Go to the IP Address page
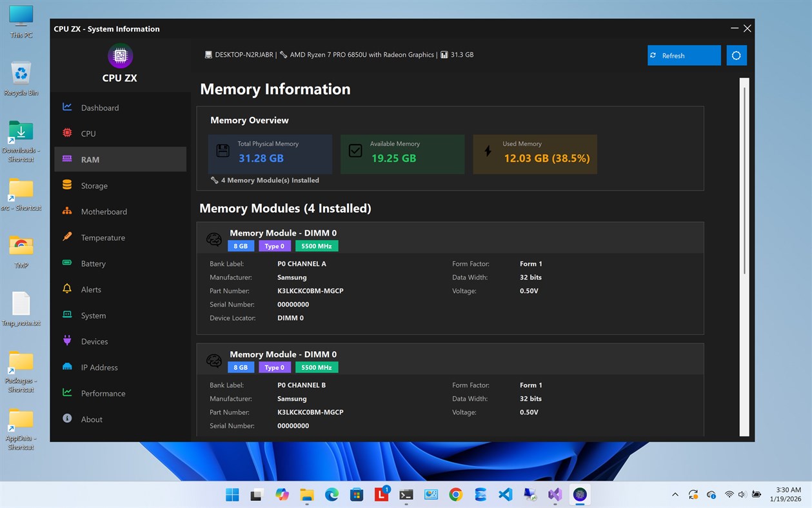This screenshot has height=508, width=812. tap(120, 367)
